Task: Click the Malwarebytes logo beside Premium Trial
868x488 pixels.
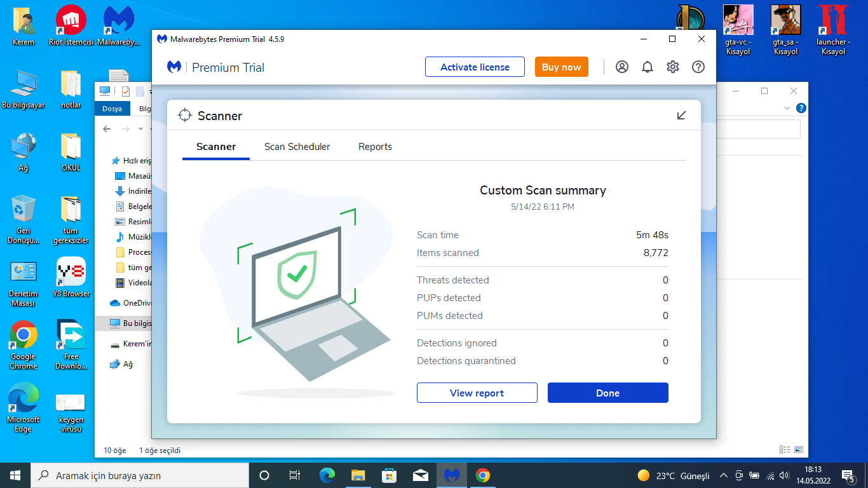Action: [174, 67]
